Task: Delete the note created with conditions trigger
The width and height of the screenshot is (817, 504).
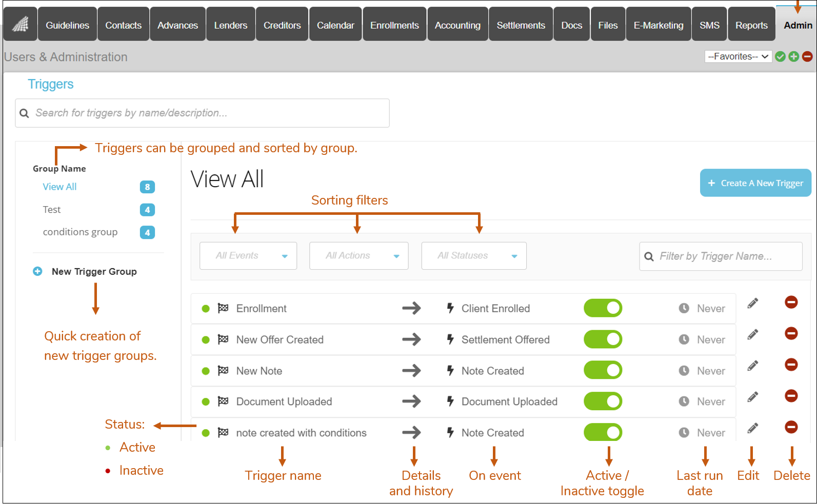Action: (791, 427)
